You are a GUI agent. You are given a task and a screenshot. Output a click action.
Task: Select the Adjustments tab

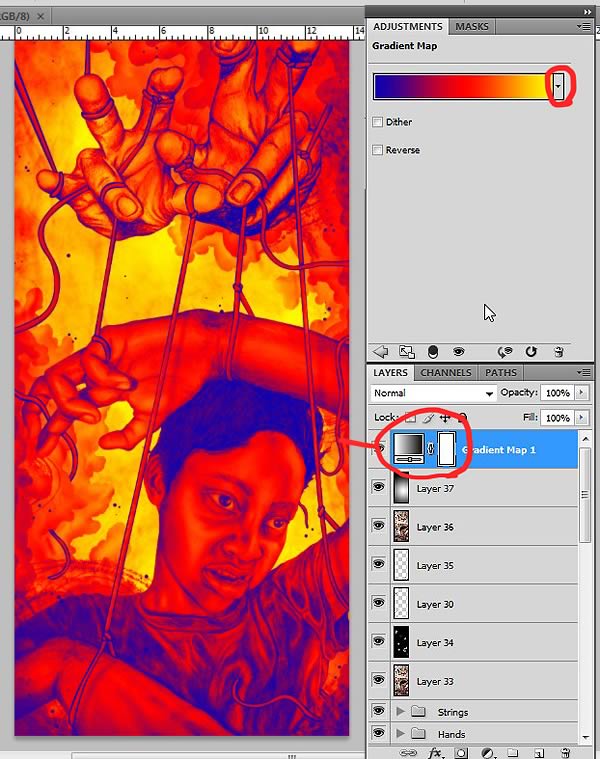coord(407,27)
